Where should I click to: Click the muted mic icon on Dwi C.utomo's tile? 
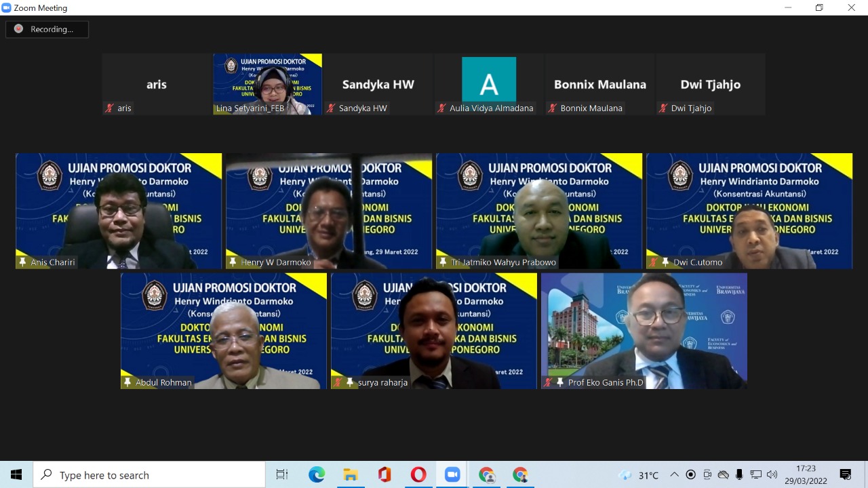click(x=653, y=262)
